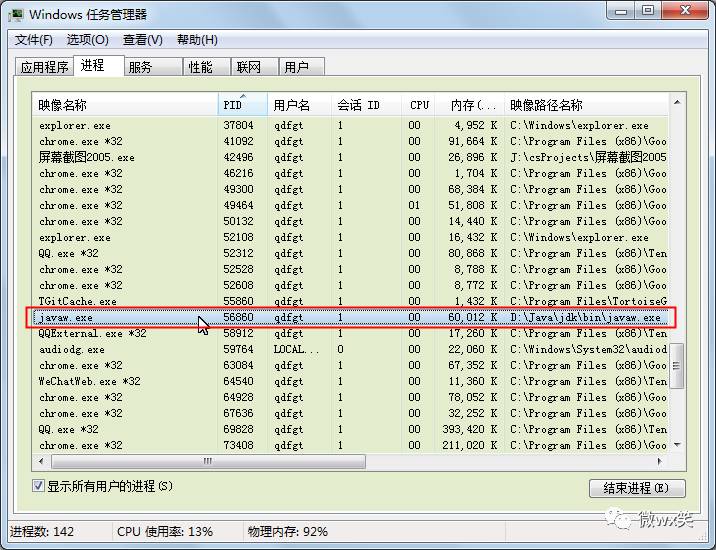
Task: Click 物理内存: 92% status entry
Action: point(288,531)
